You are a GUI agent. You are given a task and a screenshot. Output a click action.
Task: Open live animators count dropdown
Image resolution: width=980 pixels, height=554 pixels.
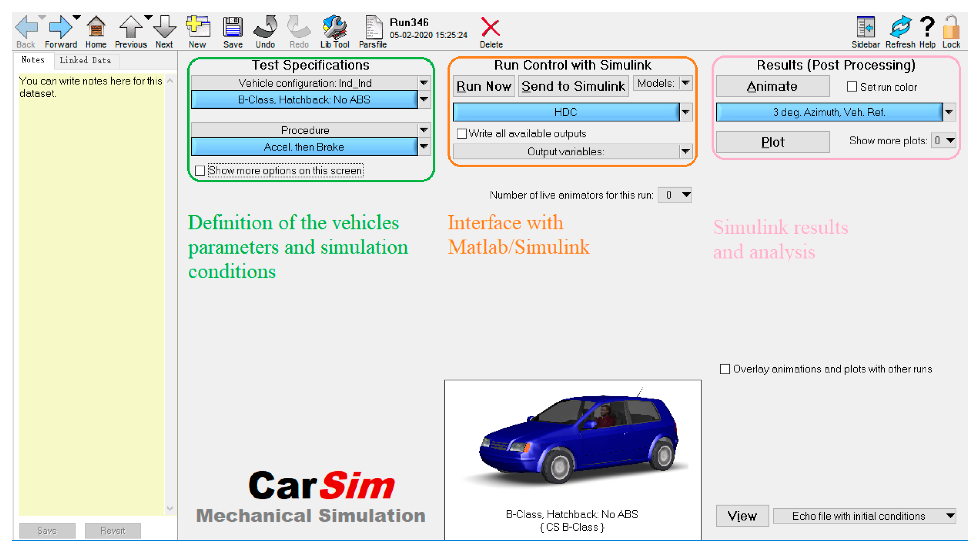pos(675,195)
